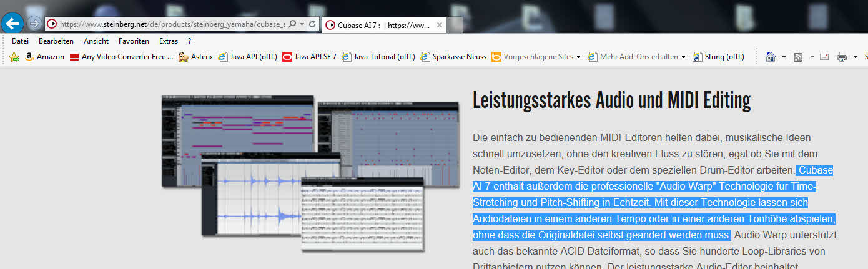Image resolution: width=868 pixels, height=269 pixels.
Task: Click the search magnifier in address bar
Action: pos(292,24)
